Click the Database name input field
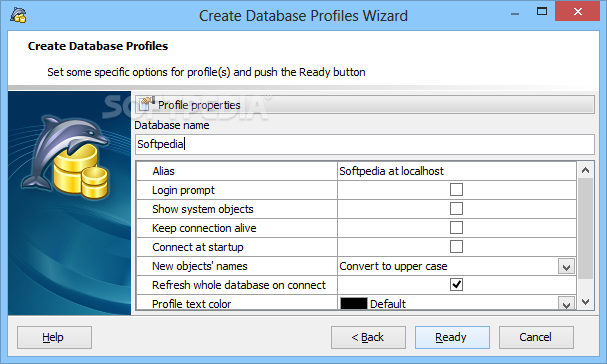Viewport: 607px width, 364px height. point(365,144)
